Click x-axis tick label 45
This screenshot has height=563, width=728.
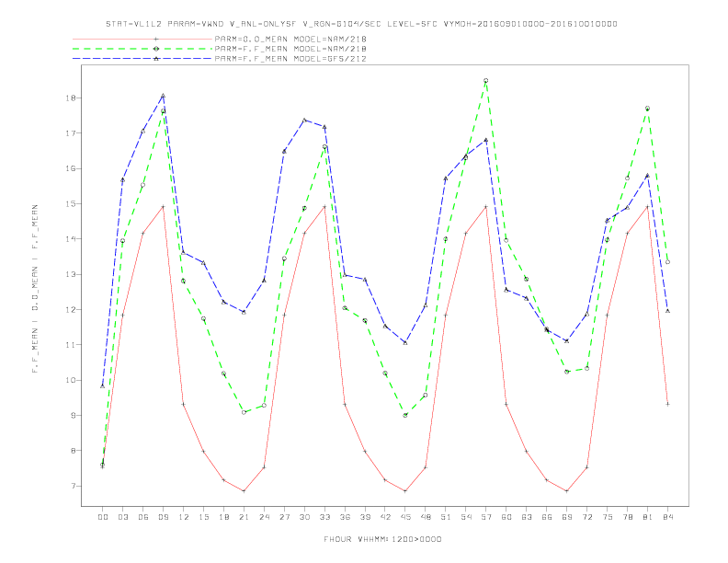(x=405, y=517)
